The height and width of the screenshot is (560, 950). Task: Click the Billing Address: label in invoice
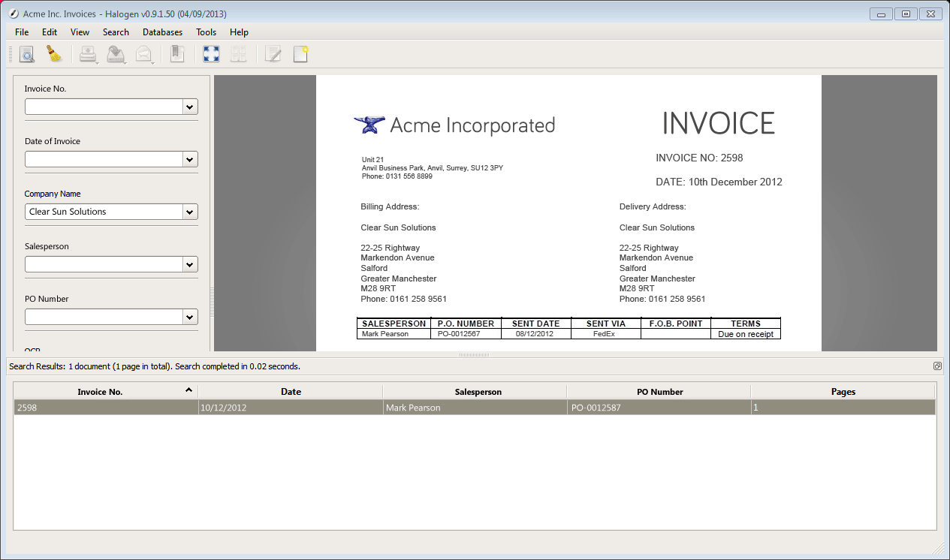click(390, 206)
